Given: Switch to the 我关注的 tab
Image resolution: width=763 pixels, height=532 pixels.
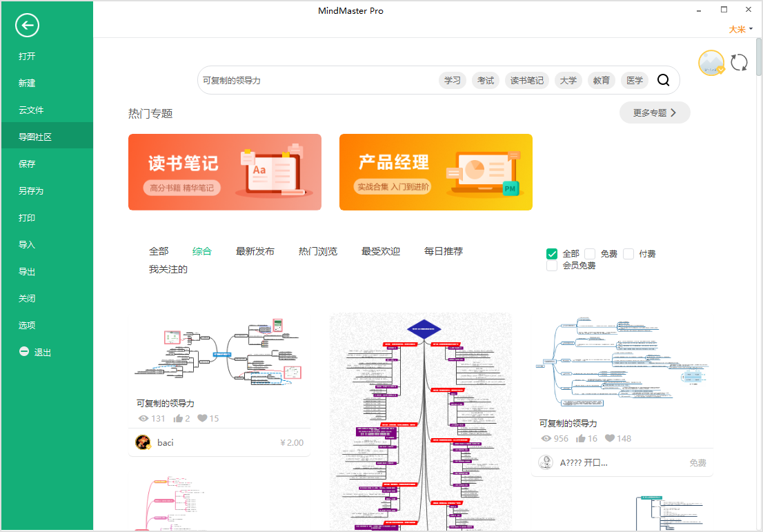Looking at the screenshot, I should click(x=168, y=269).
